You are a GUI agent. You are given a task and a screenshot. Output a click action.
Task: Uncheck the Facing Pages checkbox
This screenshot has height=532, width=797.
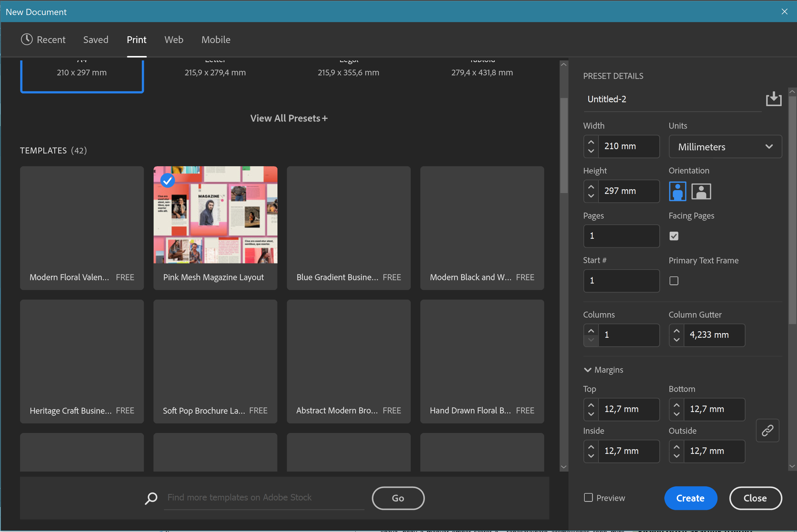tap(674, 236)
